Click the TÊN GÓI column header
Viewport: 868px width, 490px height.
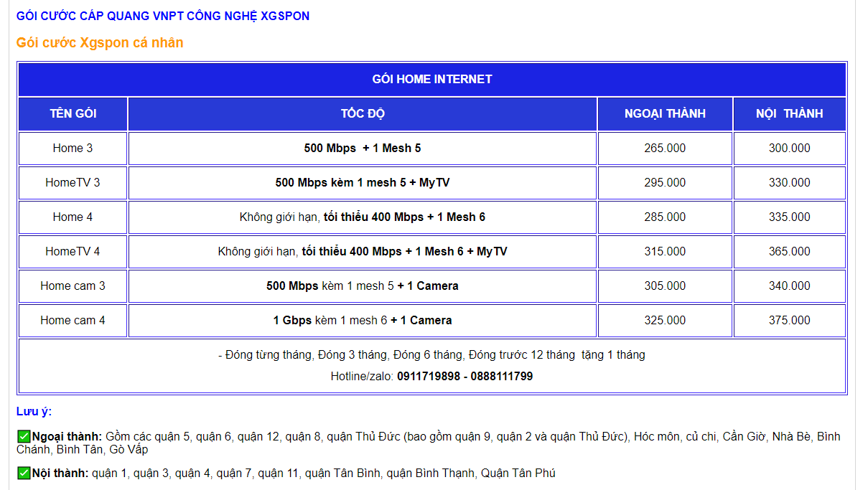click(73, 113)
